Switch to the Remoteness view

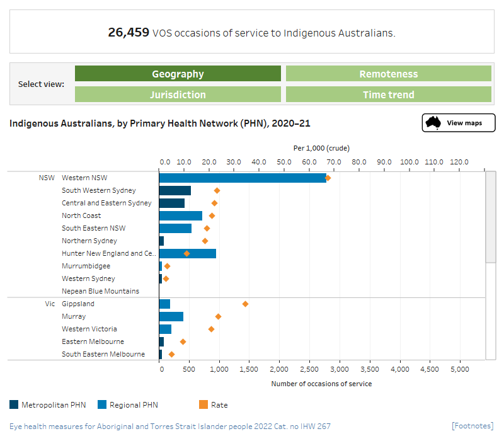tap(388, 74)
